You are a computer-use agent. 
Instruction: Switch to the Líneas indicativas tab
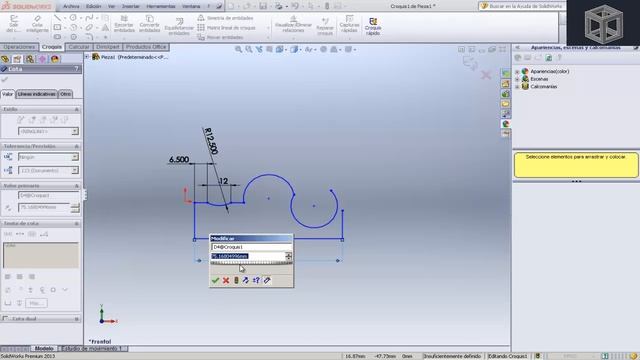[x=37, y=94]
